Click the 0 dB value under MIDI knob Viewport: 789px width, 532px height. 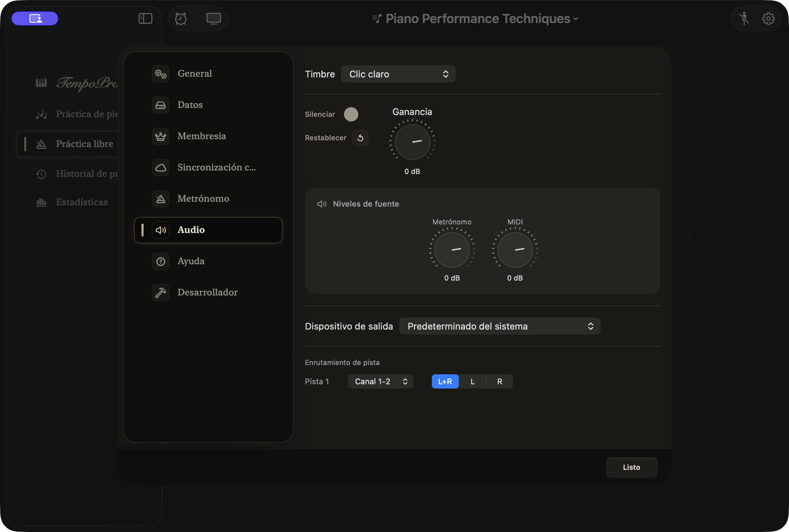pyautogui.click(x=515, y=278)
